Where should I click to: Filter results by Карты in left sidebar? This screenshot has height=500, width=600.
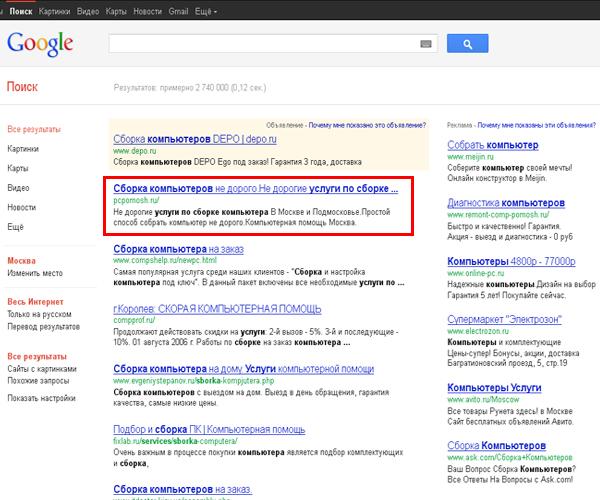[x=18, y=168]
